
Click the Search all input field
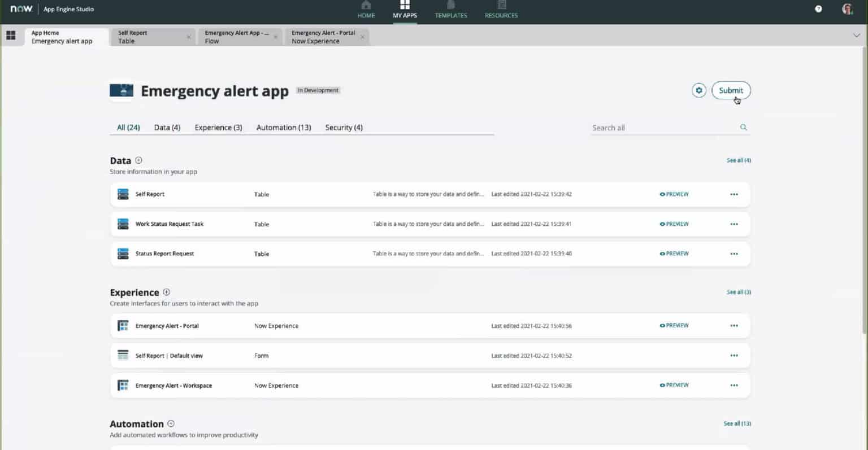point(650,128)
